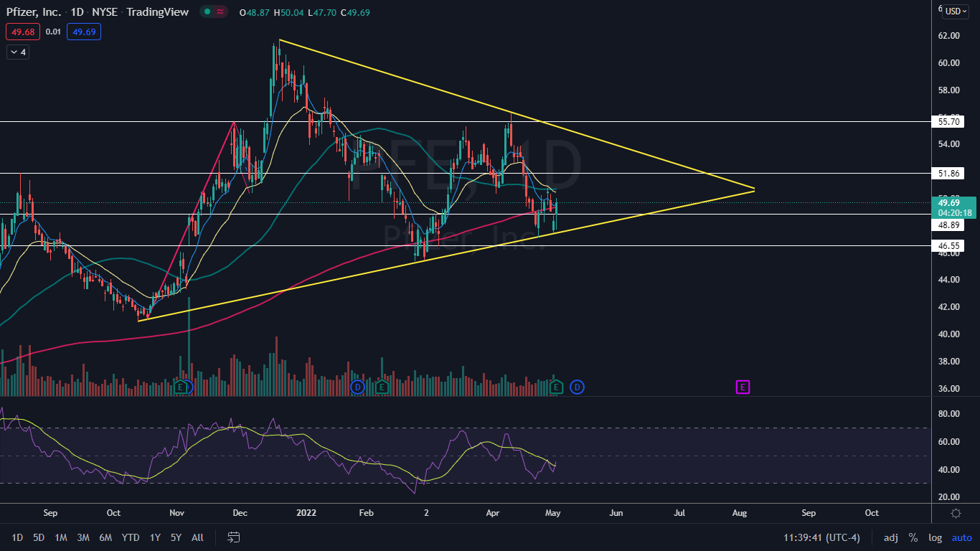Collapse the indicator legend showing 4
The image size is (980, 551).
[x=18, y=52]
